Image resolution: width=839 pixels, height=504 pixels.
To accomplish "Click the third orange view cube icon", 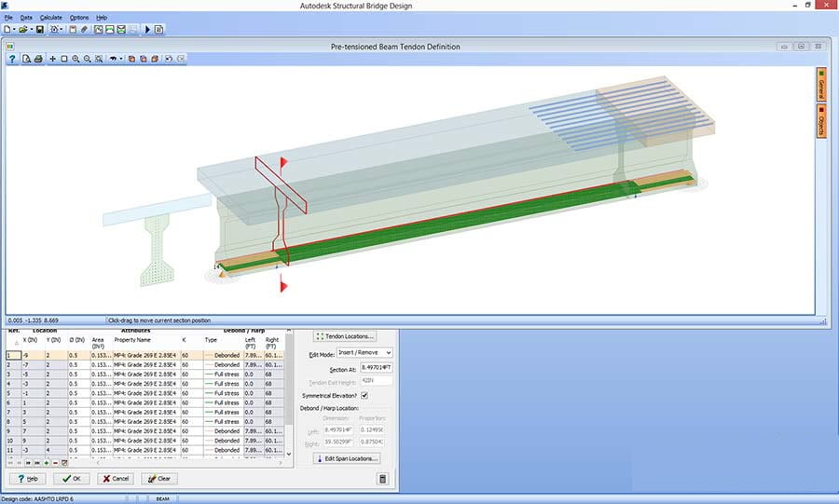I will coord(155,59).
